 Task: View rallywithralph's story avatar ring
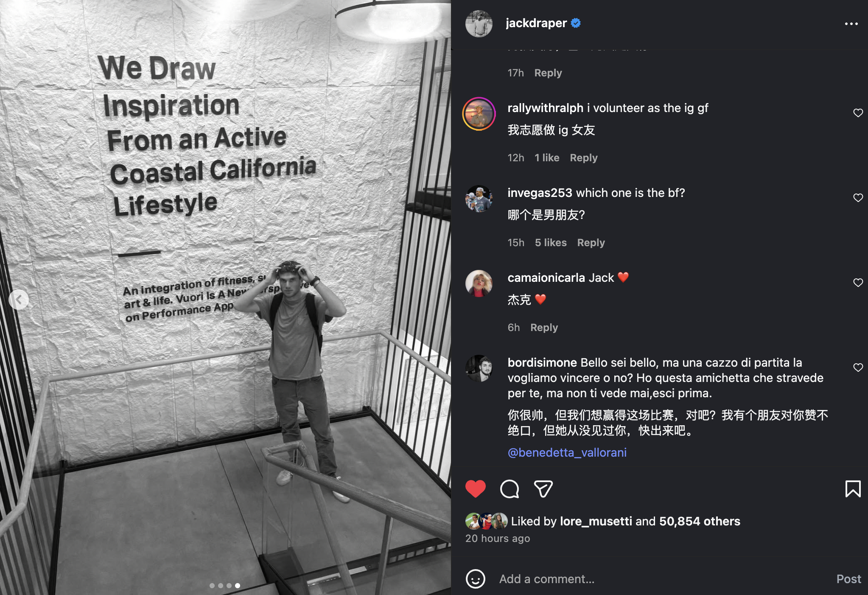point(479,114)
